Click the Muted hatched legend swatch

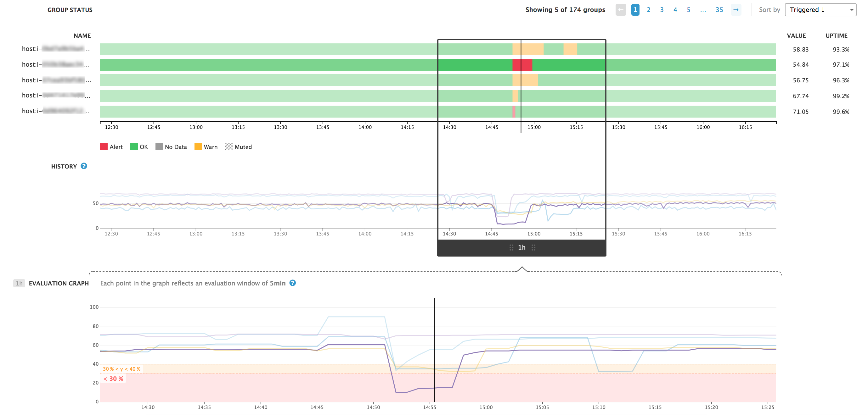point(229,147)
